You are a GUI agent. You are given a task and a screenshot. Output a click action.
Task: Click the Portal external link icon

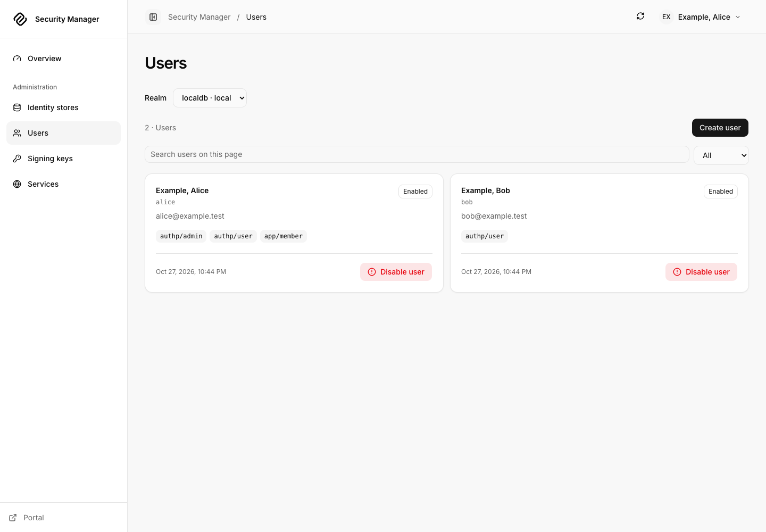(x=13, y=518)
